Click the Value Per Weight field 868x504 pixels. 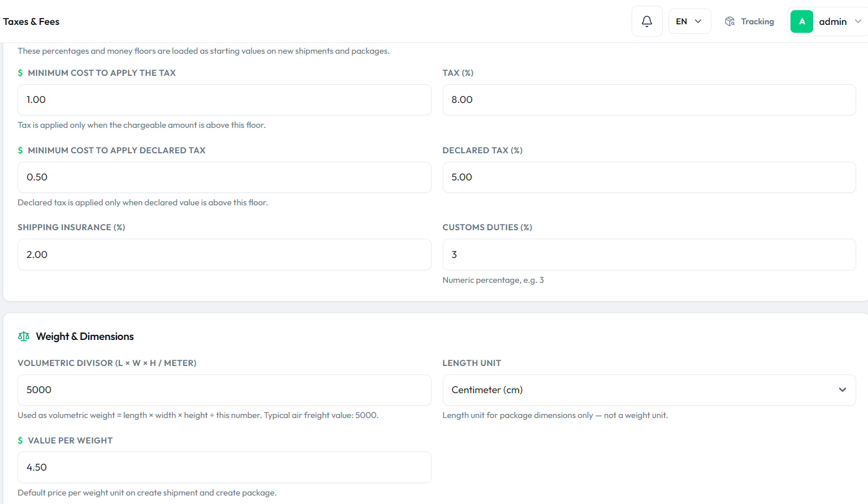[x=224, y=467]
